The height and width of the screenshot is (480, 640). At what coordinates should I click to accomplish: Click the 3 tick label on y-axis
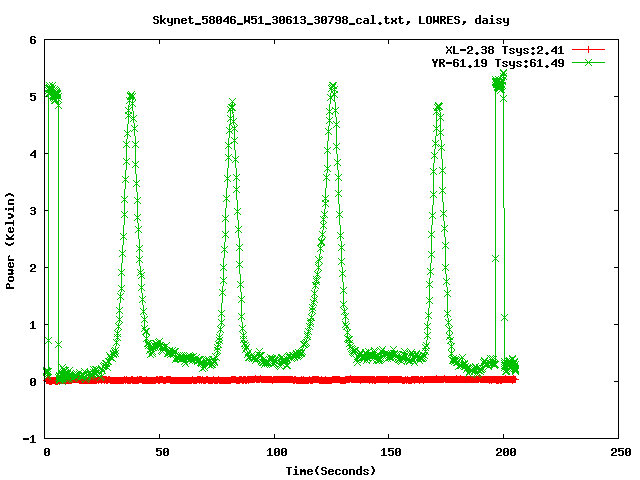[x=33, y=212]
